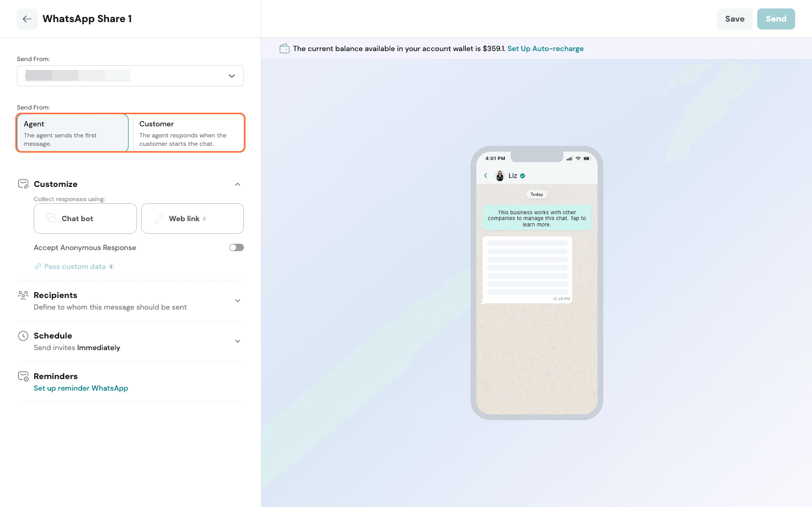The height and width of the screenshot is (507, 812).
Task: Choose Web link response collection
Action: (192, 218)
